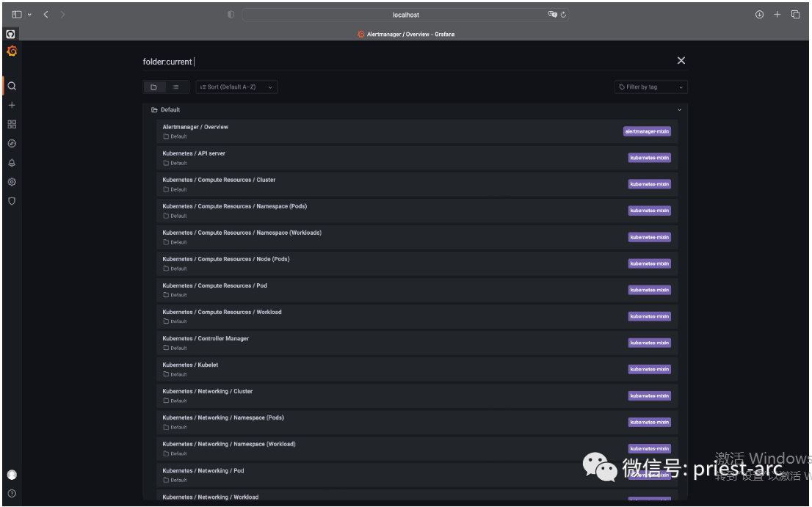This screenshot has height=507, width=812.
Task: Open Compute Resources / Node (Pods) dashboard
Action: coord(417,263)
